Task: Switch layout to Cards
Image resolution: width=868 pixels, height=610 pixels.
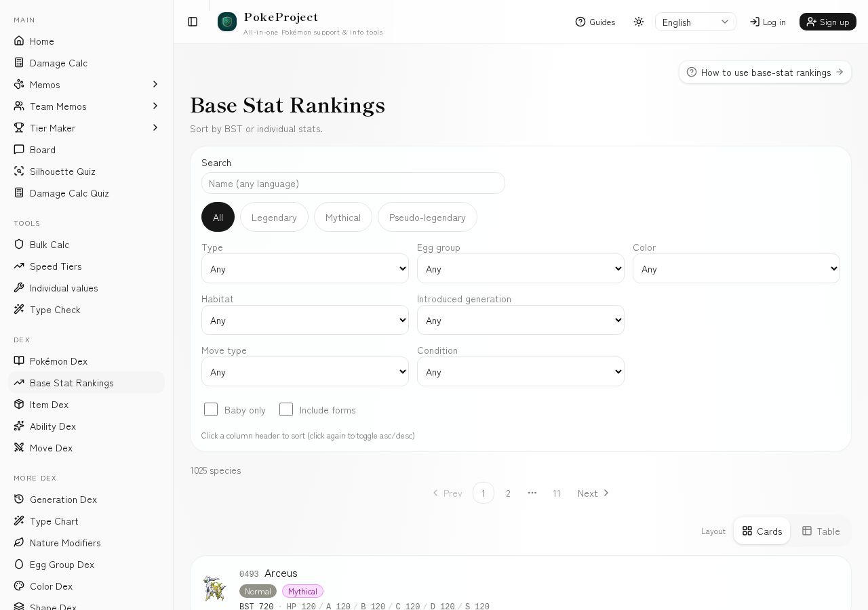Action: [x=762, y=531]
